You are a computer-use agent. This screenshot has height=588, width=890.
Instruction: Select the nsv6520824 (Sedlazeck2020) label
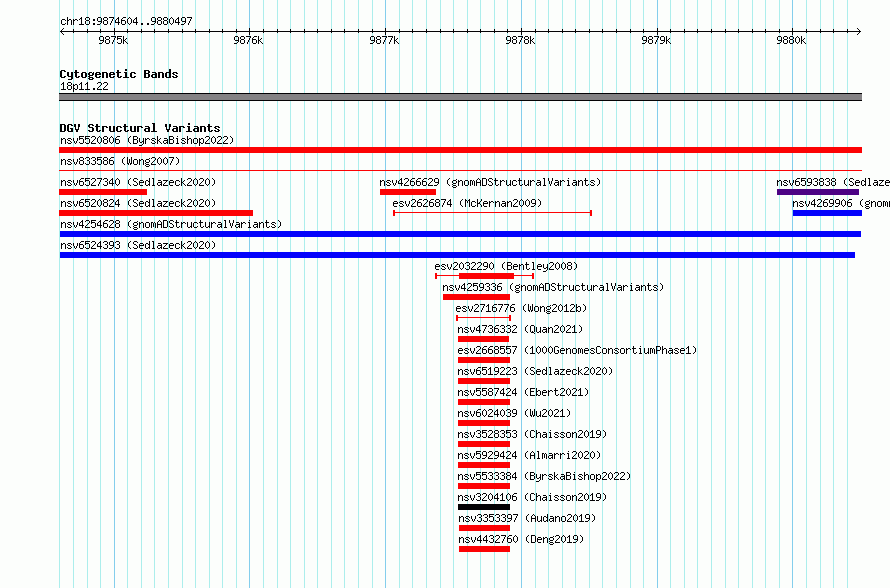(138, 203)
